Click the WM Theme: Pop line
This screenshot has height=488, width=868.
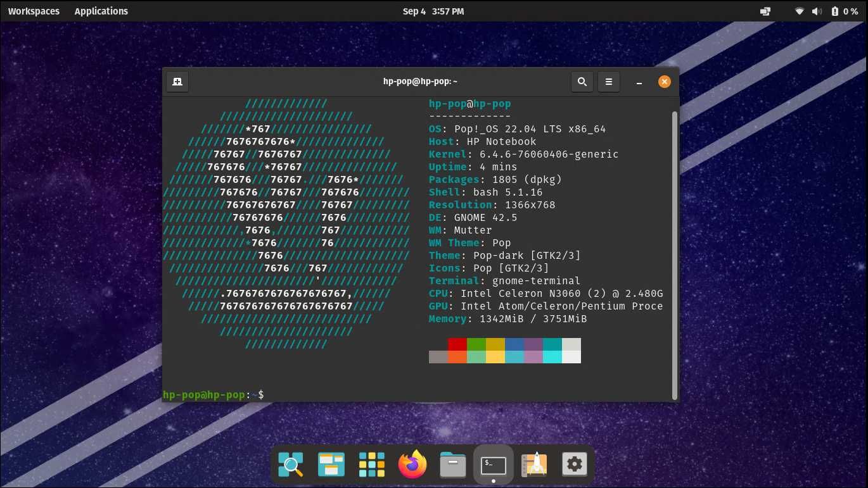click(x=470, y=243)
